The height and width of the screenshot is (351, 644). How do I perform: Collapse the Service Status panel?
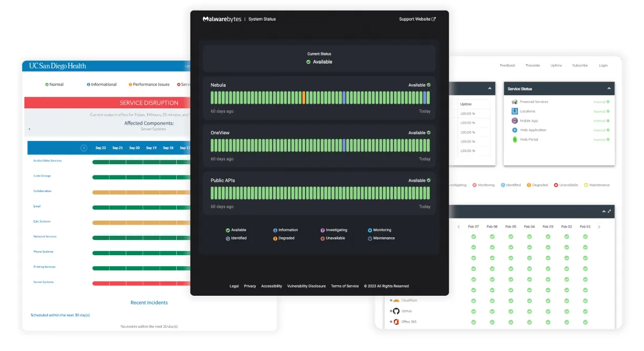point(609,88)
